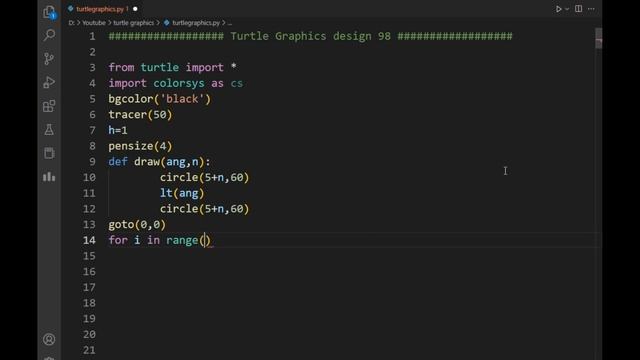Click the breadcrumb ellipsis symbol segment
Viewport: 640px width, 360px height.
(229, 23)
